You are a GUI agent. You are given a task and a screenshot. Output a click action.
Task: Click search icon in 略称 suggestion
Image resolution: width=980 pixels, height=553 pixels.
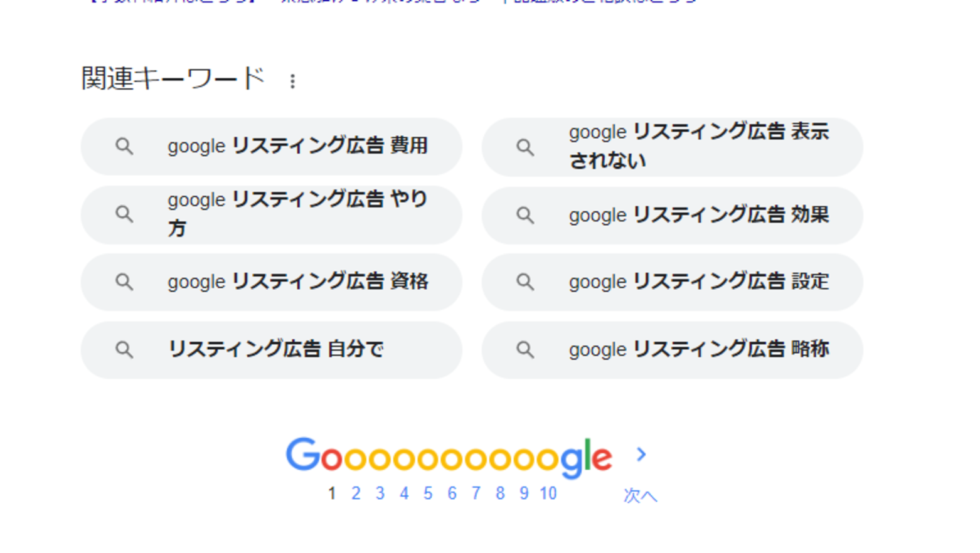pos(525,350)
